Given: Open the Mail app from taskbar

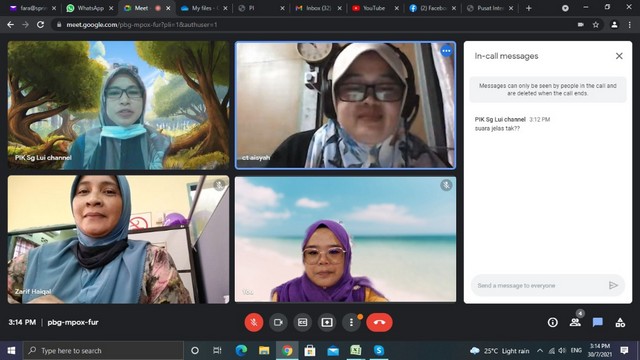Looking at the screenshot, I should [333, 350].
